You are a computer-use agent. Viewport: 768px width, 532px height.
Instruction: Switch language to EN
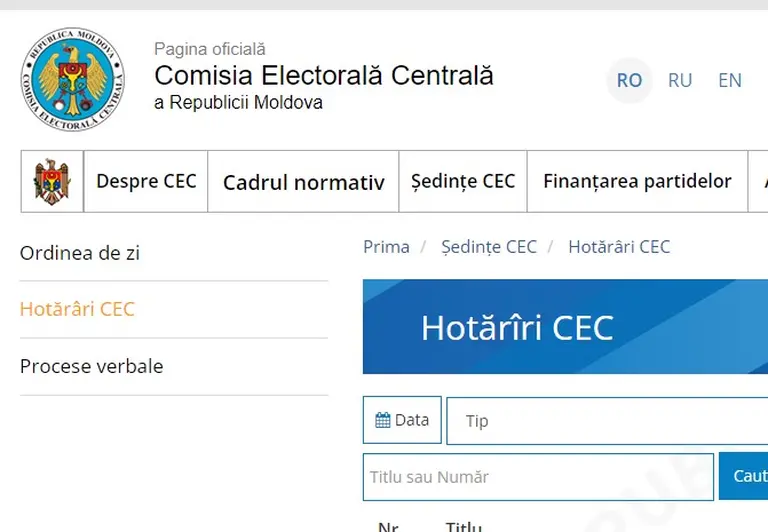click(730, 80)
